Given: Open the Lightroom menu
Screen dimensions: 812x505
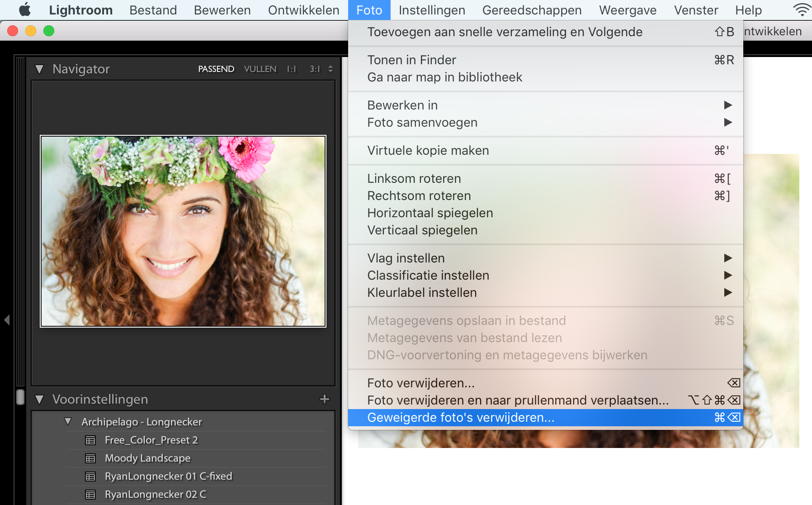Looking at the screenshot, I should point(80,10).
